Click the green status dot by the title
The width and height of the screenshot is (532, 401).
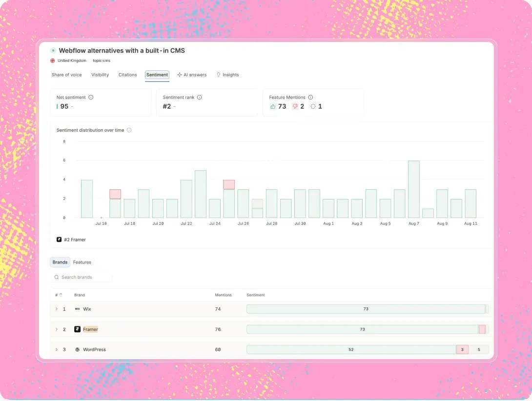tap(53, 51)
